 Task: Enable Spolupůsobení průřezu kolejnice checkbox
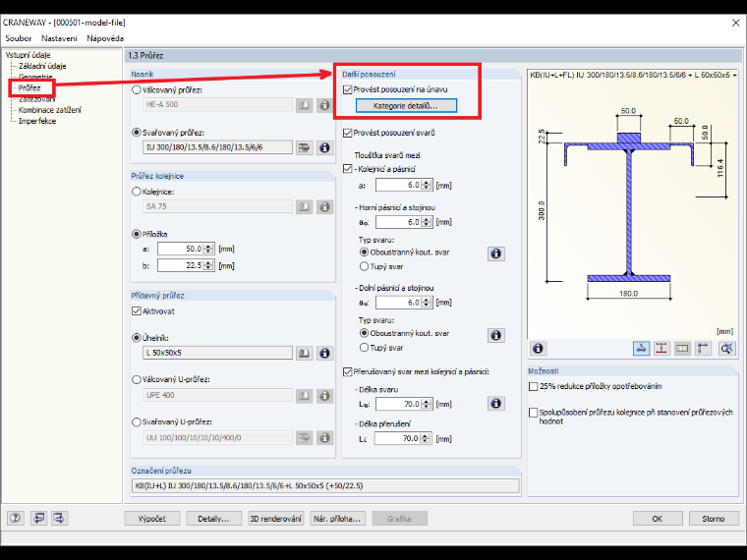pyautogui.click(x=534, y=413)
